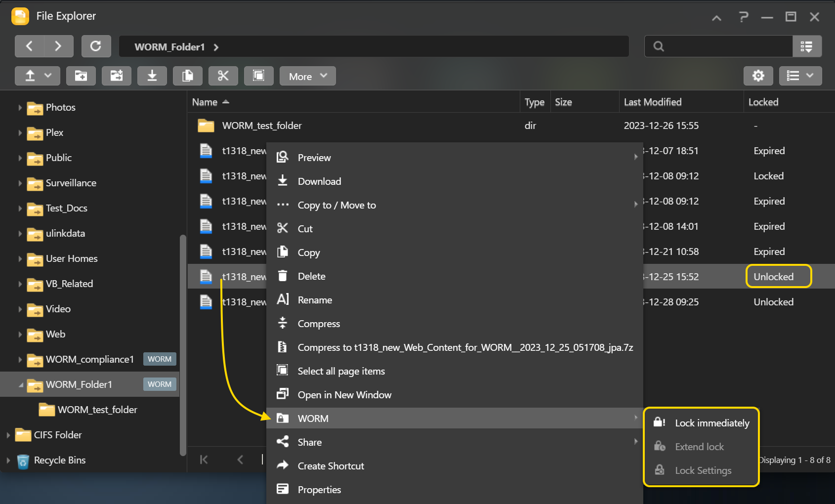
Task: Open the upload dropdown arrow
Action: 48,76
